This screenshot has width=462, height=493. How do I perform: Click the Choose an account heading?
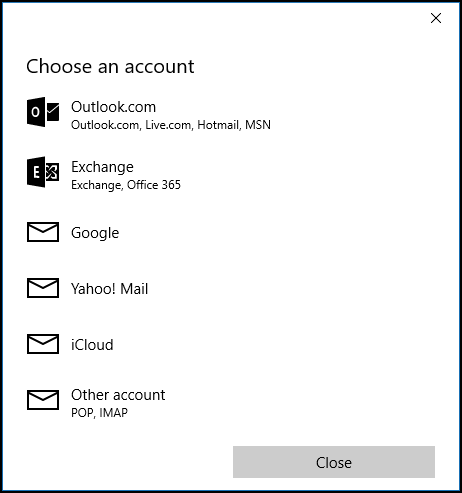[110, 66]
